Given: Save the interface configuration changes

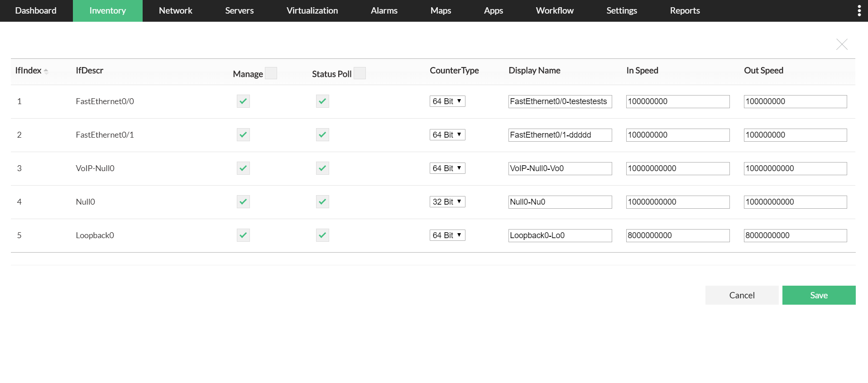Looking at the screenshot, I should coord(819,295).
